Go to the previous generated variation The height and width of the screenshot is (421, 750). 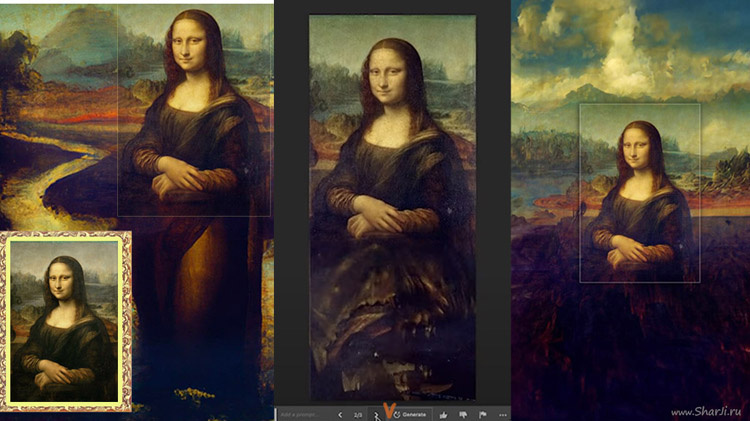[340, 415]
